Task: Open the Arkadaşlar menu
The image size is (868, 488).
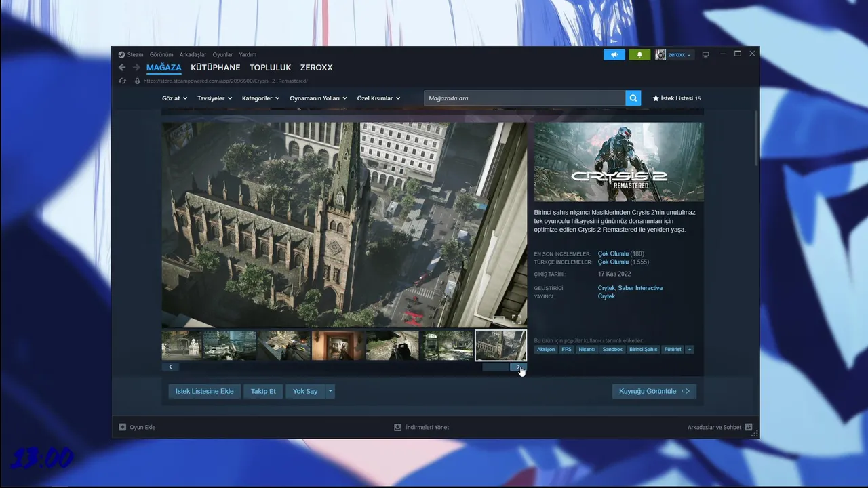Action: coord(193,55)
